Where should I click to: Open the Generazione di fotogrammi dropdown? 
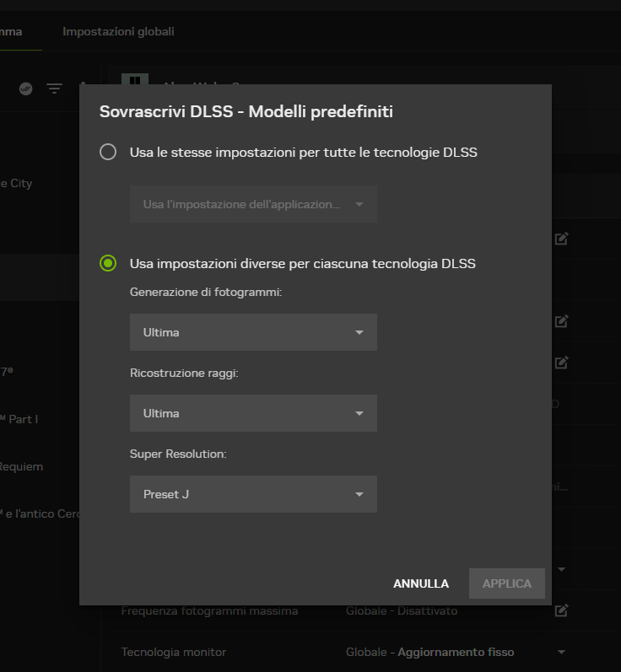coord(253,332)
